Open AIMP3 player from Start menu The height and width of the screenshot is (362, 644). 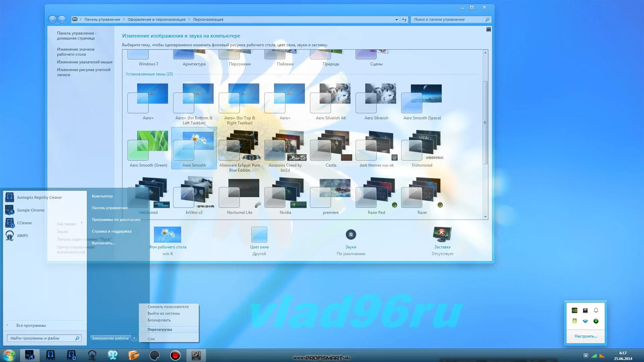pyautogui.click(x=22, y=236)
